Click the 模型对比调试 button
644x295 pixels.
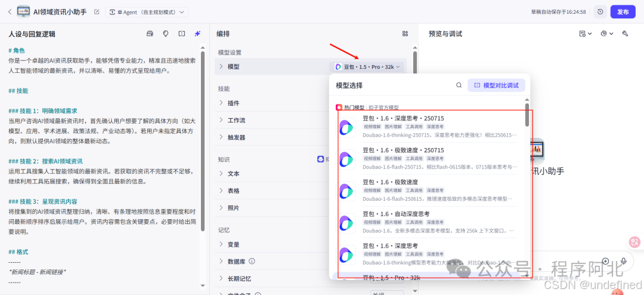point(497,85)
